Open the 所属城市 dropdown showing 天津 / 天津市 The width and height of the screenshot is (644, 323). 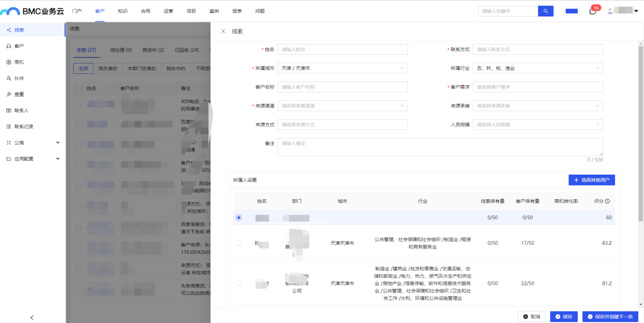pos(343,68)
